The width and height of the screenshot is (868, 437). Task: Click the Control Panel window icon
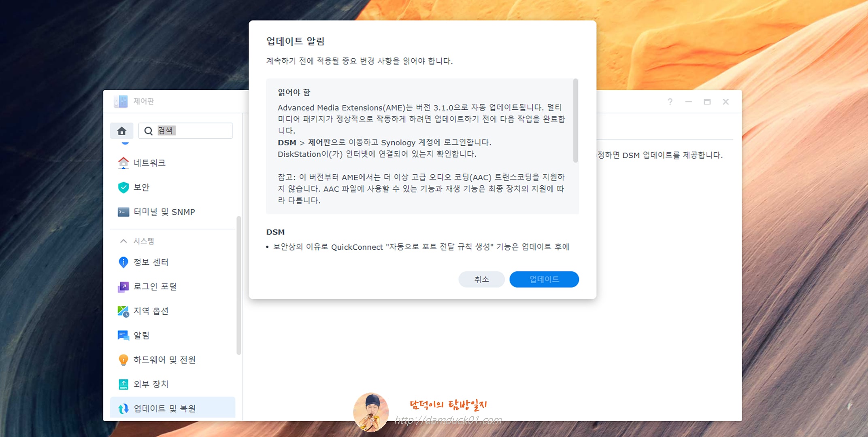click(121, 102)
